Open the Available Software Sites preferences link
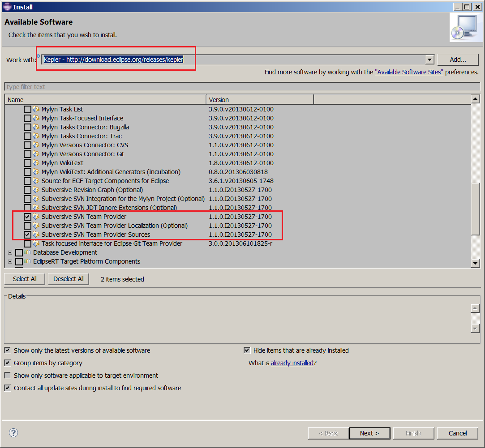This screenshot has width=485, height=448. click(409, 72)
